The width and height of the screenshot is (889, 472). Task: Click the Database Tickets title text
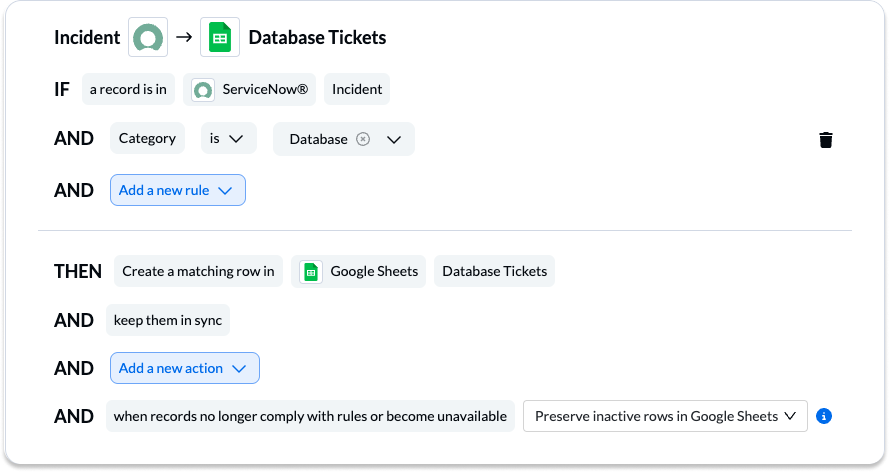(x=318, y=37)
